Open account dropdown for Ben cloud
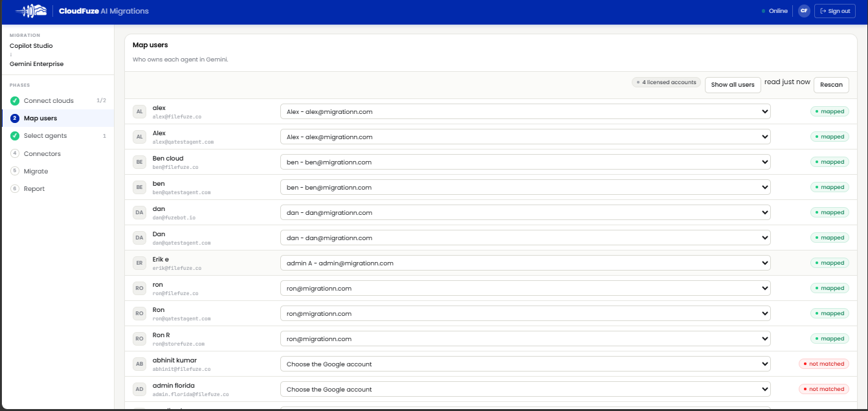 pos(526,162)
